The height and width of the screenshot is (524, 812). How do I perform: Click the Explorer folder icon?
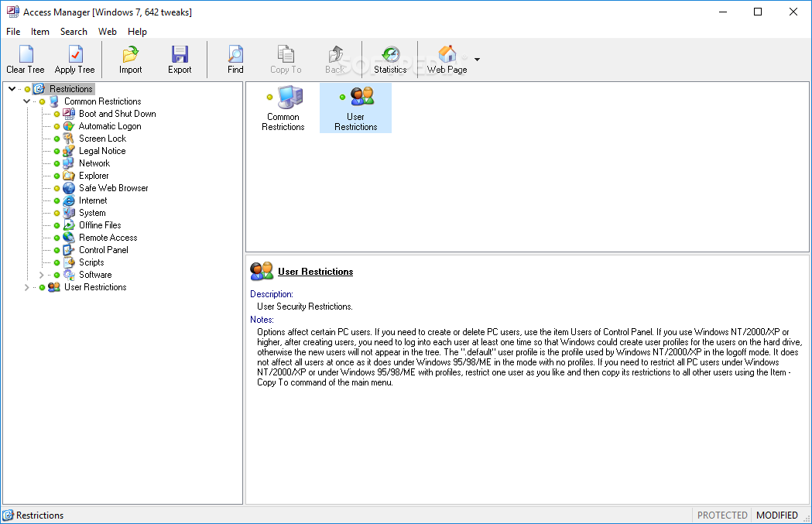[x=69, y=176]
